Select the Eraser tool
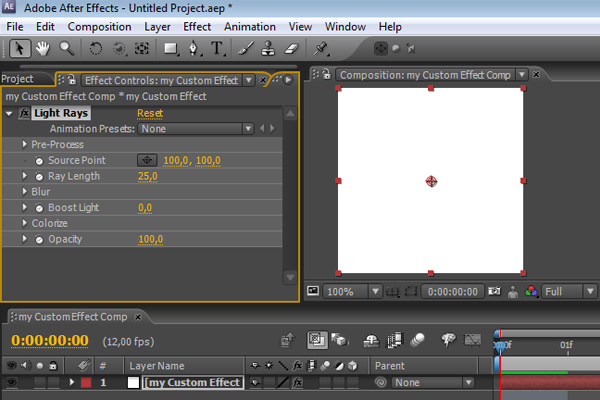 (292, 49)
